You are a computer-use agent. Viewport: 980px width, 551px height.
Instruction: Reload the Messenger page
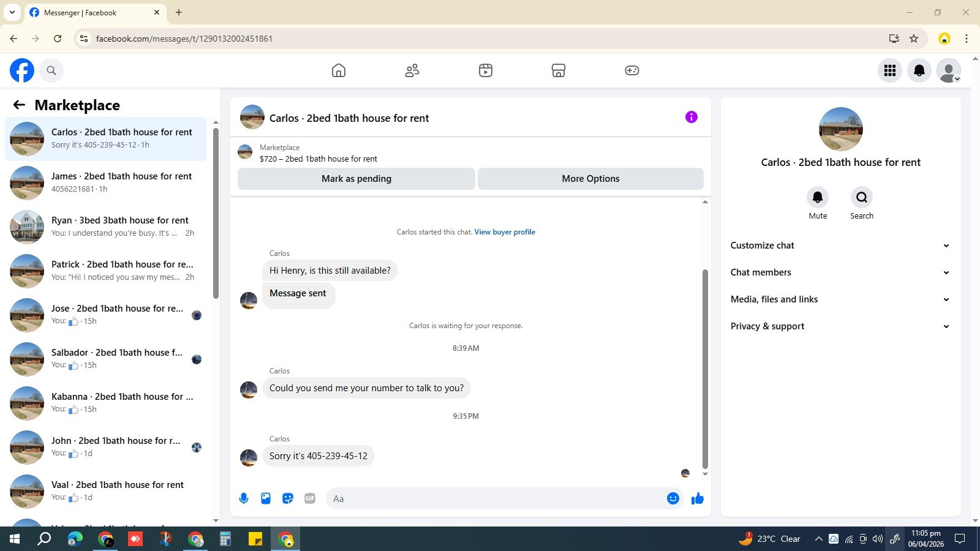click(58, 39)
